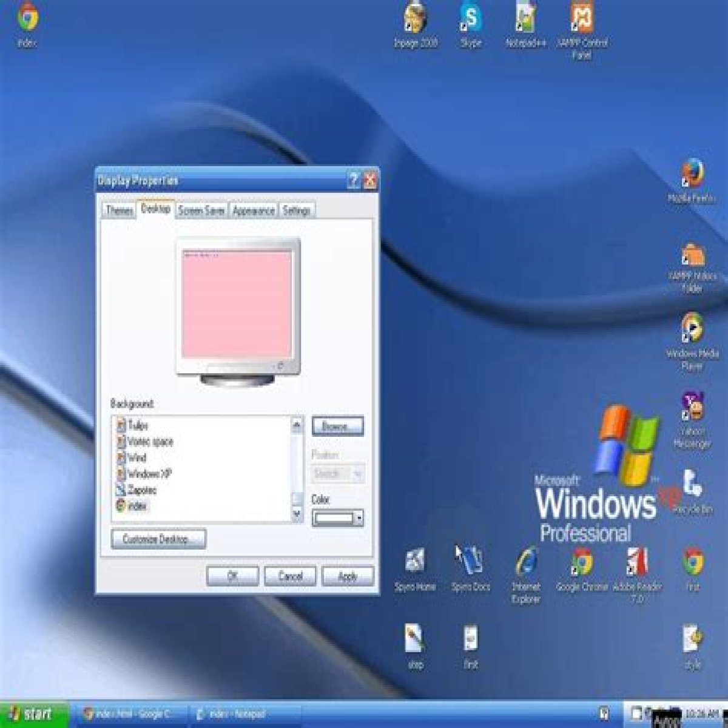Click the background list down scroll arrow
The image size is (728, 728).
click(297, 514)
